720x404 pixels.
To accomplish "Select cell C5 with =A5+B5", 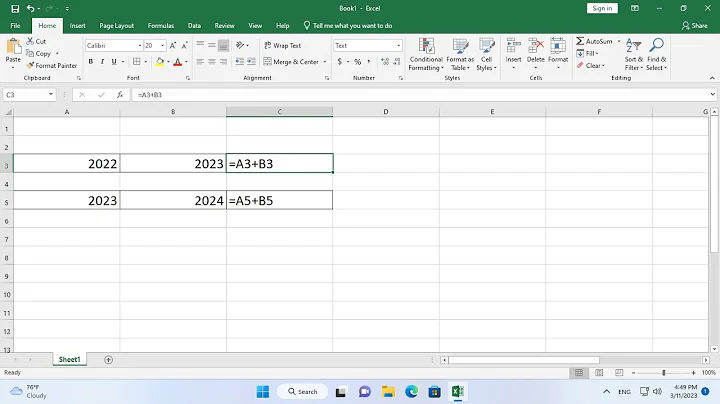I will (280, 200).
